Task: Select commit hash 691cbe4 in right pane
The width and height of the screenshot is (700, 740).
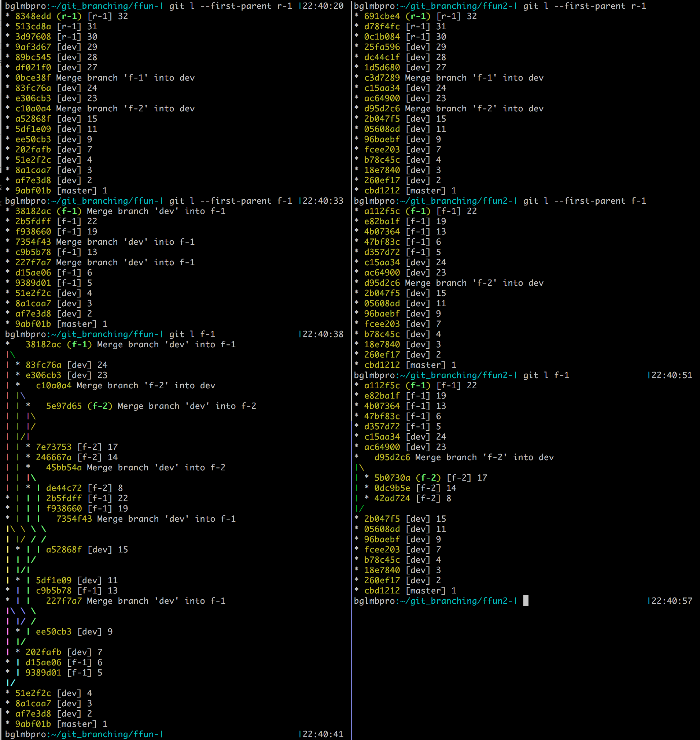Action: tap(382, 16)
